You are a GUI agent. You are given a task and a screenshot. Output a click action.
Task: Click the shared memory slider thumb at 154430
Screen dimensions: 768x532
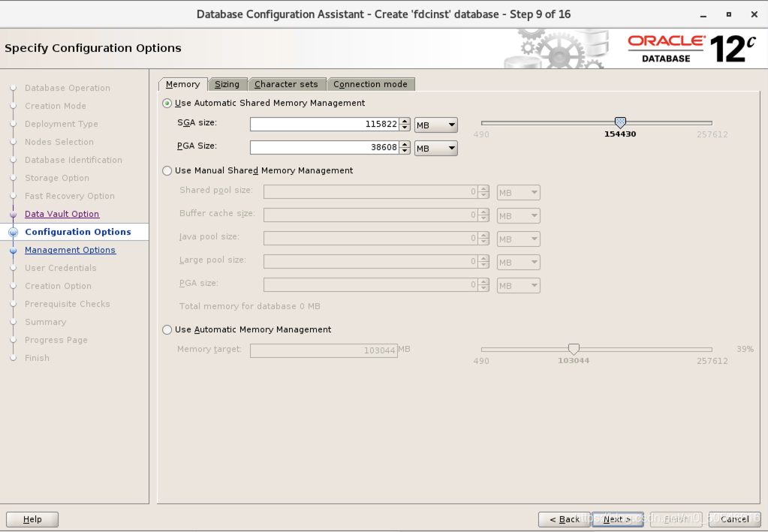[x=620, y=122]
